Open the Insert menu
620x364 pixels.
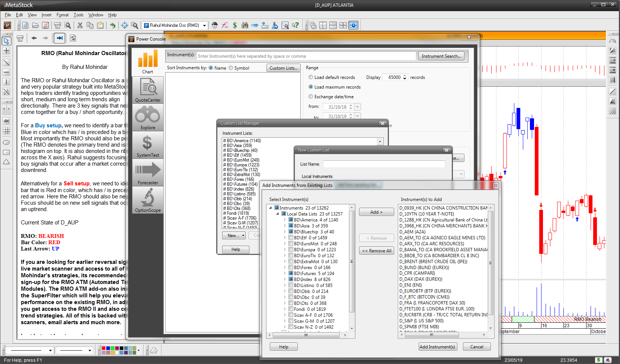(x=47, y=15)
